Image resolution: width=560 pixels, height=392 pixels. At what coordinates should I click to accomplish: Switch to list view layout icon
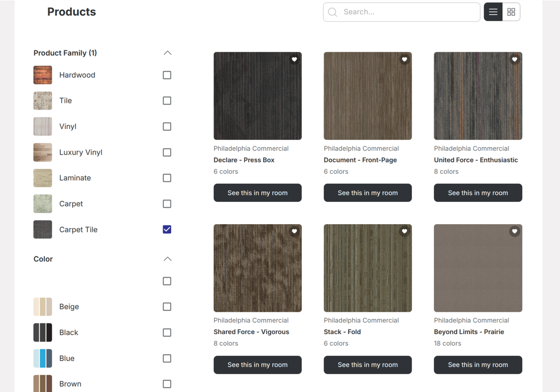click(493, 12)
